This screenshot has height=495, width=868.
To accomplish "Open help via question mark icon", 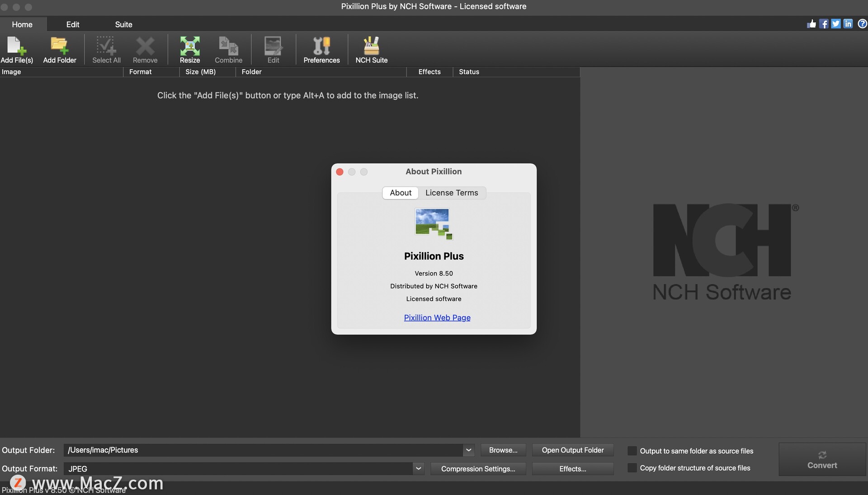I will click(x=862, y=24).
